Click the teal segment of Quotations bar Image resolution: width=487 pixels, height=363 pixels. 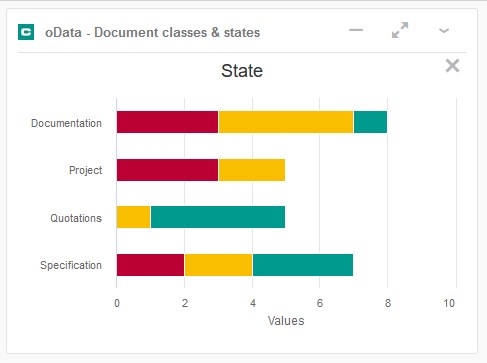(x=218, y=217)
